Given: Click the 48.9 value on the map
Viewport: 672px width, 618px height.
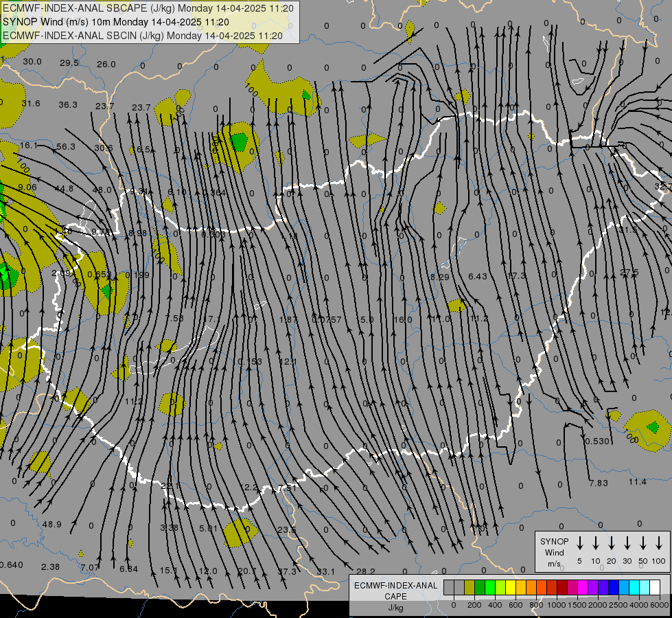Looking at the screenshot, I should 52,524.
